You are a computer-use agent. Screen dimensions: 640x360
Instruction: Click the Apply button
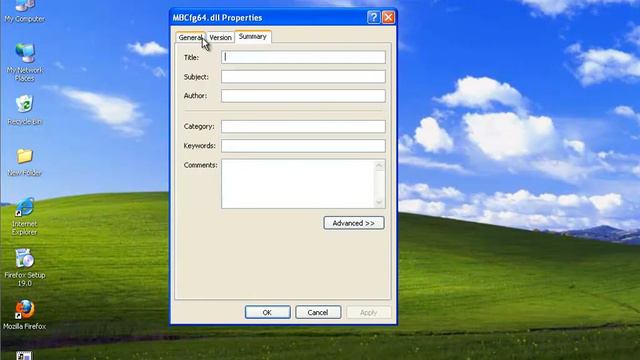click(369, 312)
